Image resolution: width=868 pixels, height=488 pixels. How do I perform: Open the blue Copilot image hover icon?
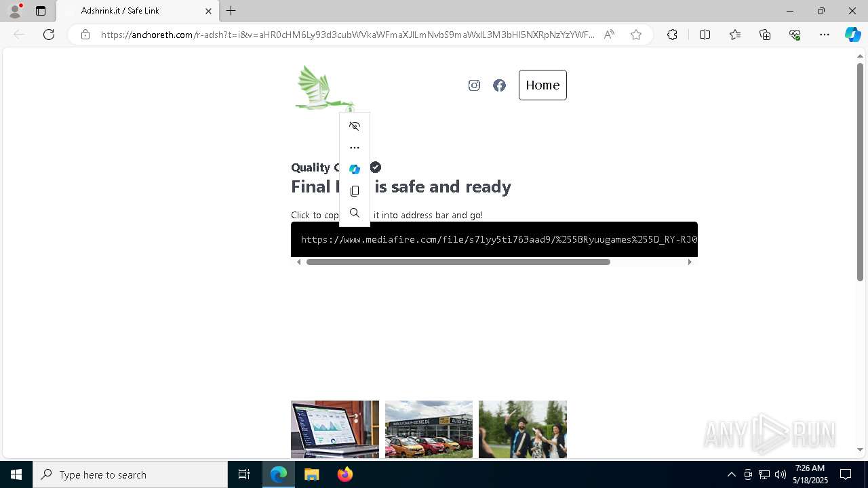coord(355,169)
